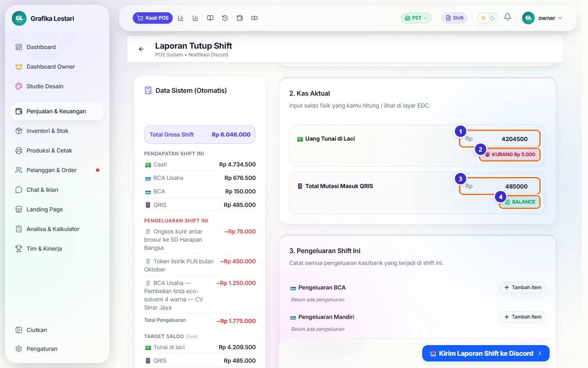The width and height of the screenshot is (588, 368).
Task: Open Studio Desain in the sidebar
Action: [x=57, y=86]
